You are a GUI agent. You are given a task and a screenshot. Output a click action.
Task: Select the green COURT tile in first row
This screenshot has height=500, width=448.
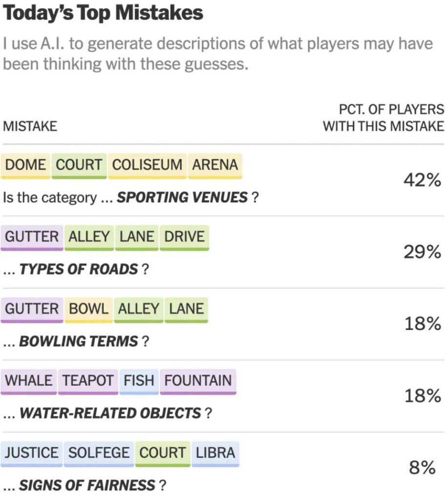pos(79,166)
